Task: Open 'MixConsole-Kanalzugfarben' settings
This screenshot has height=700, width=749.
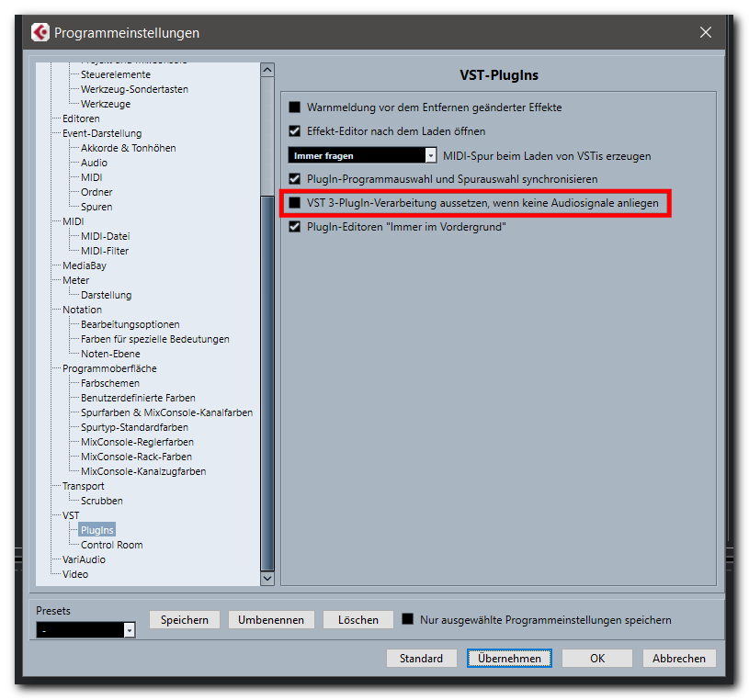Action: (x=144, y=470)
